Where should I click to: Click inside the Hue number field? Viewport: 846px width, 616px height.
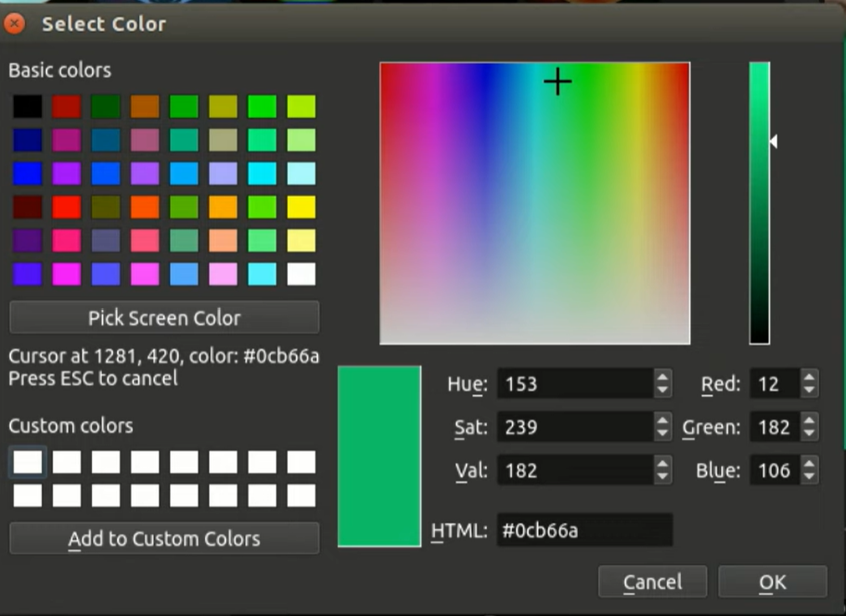(574, 383)
